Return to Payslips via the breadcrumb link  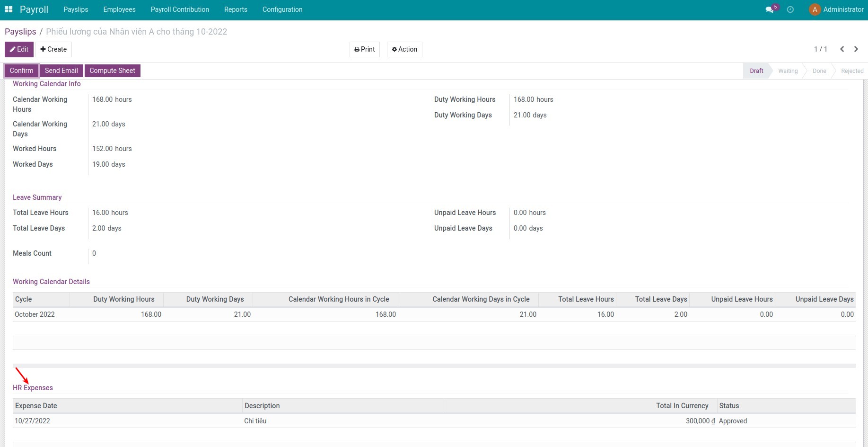tap(20, 31)
